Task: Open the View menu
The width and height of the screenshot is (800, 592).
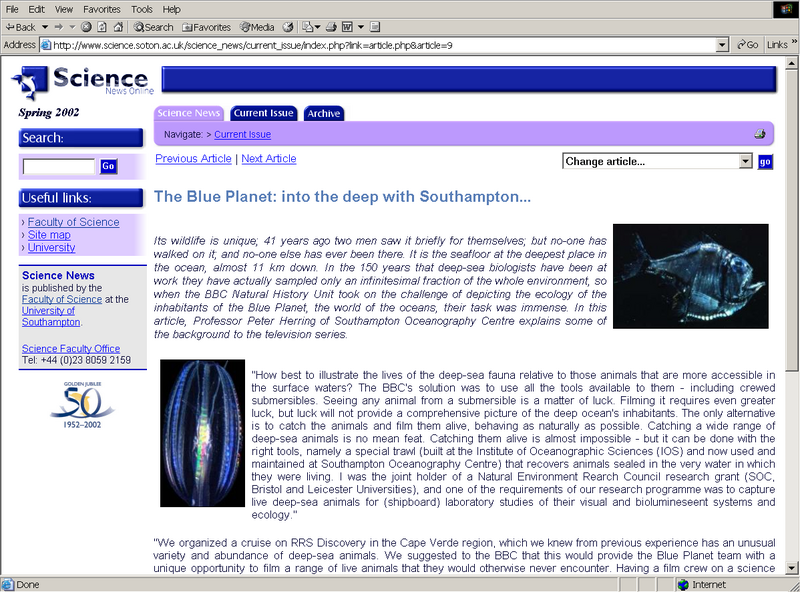Action: 64,9
